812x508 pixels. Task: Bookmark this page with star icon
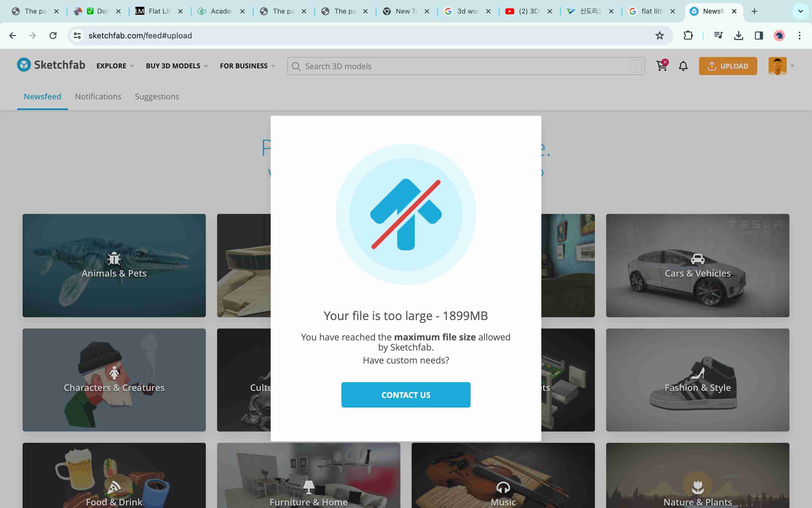click(x=660, y=35)
